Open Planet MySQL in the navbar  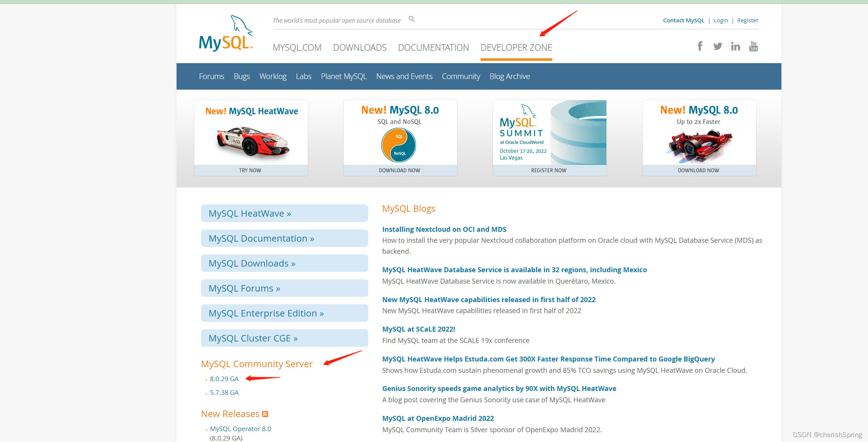(344, 76)
